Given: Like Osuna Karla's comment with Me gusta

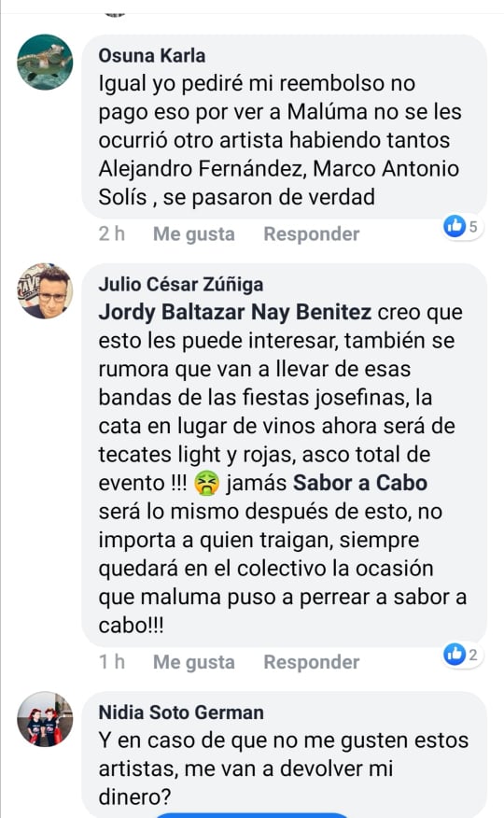Looking at the screenshot, I should 194,234.
